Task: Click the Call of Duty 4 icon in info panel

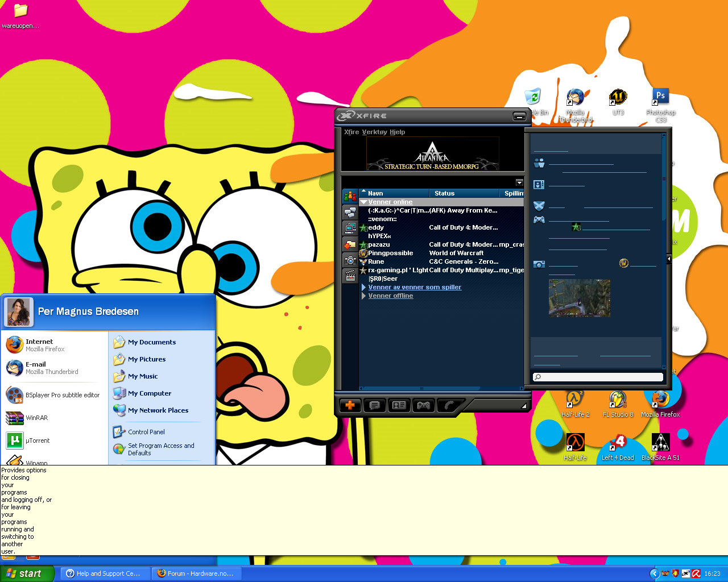Action: [576, 227]
